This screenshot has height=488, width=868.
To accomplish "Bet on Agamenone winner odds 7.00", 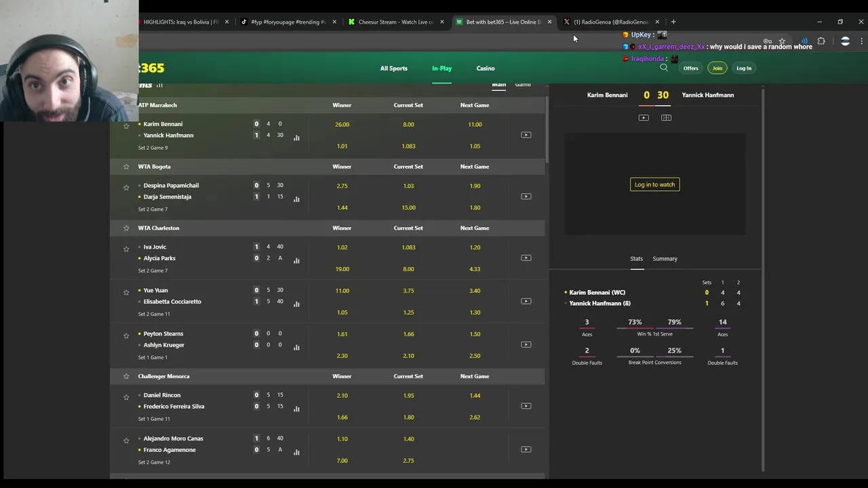I will 342,461.
